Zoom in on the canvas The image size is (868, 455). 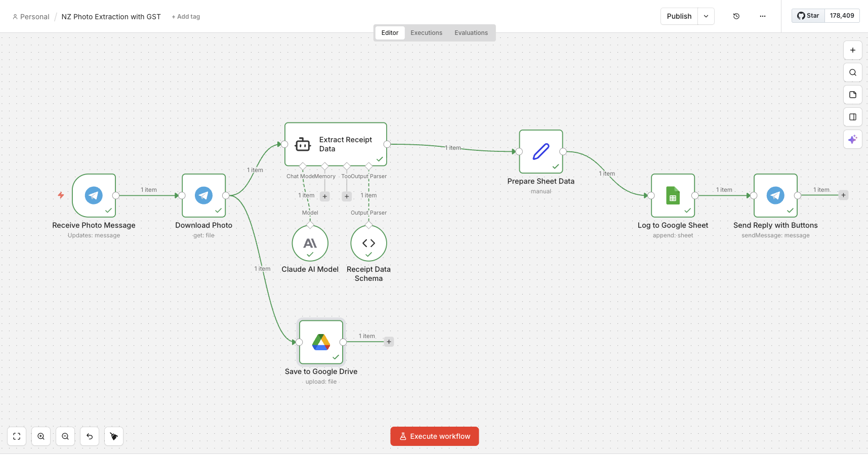pos(41,436)
